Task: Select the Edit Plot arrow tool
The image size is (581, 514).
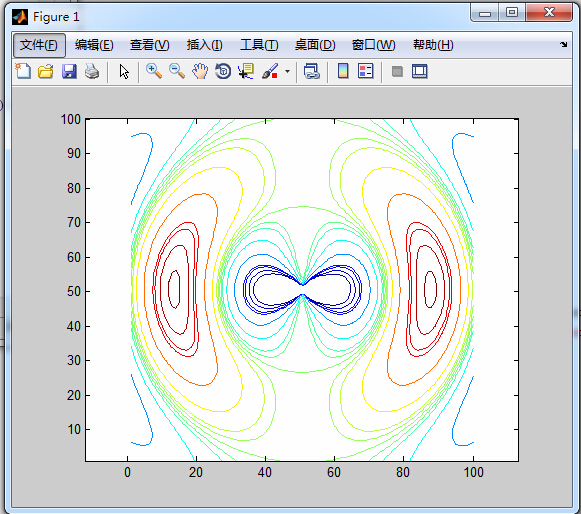Action: (x=124, y=72)
